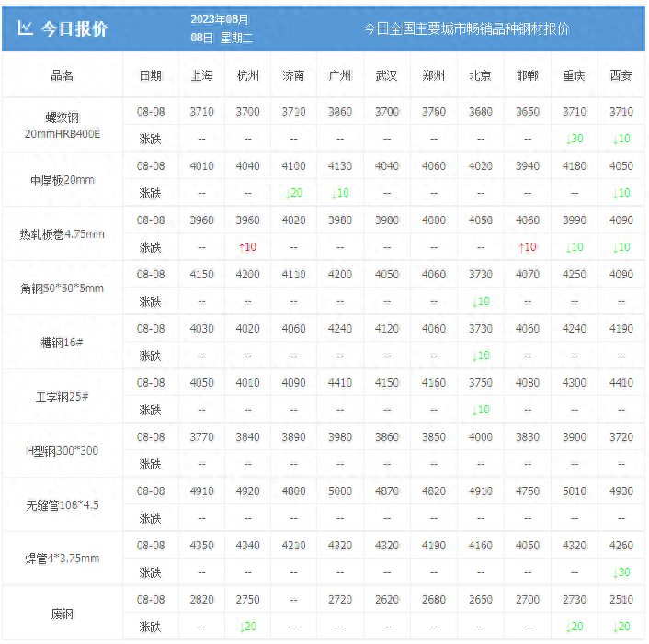This screenshot has height=644, width=649.
Task: Select the 热轧板卷4.75mm product name
Action: 63,234
